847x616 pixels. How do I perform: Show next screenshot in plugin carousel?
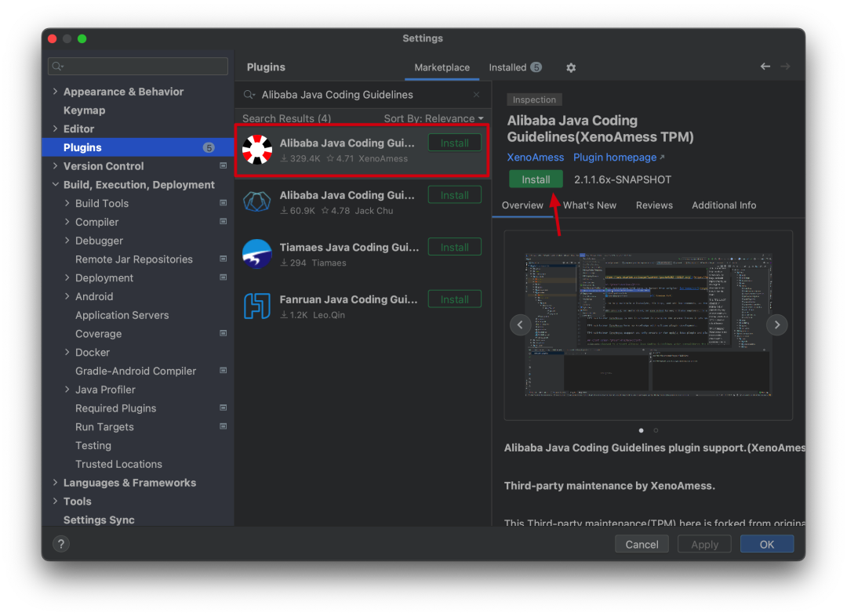(x=776, y=325)
